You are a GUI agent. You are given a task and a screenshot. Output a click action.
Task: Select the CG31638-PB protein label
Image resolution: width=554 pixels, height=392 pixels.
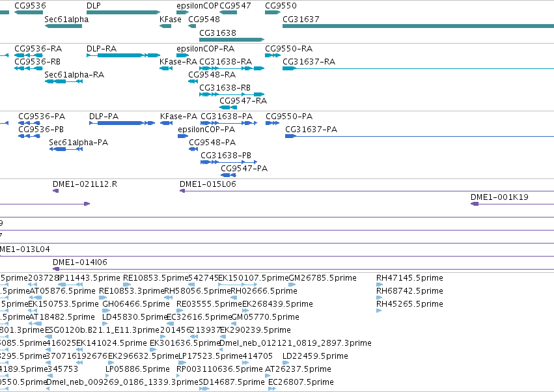[x=226, y=156]
